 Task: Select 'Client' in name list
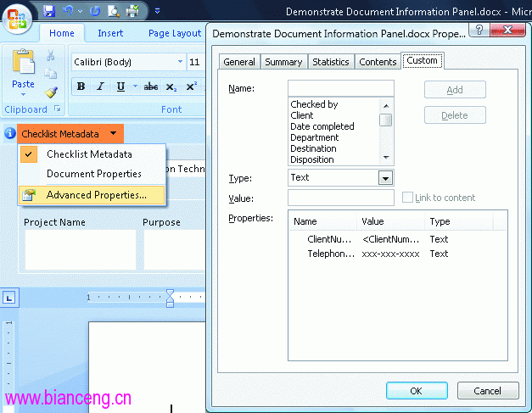point(333,115)
